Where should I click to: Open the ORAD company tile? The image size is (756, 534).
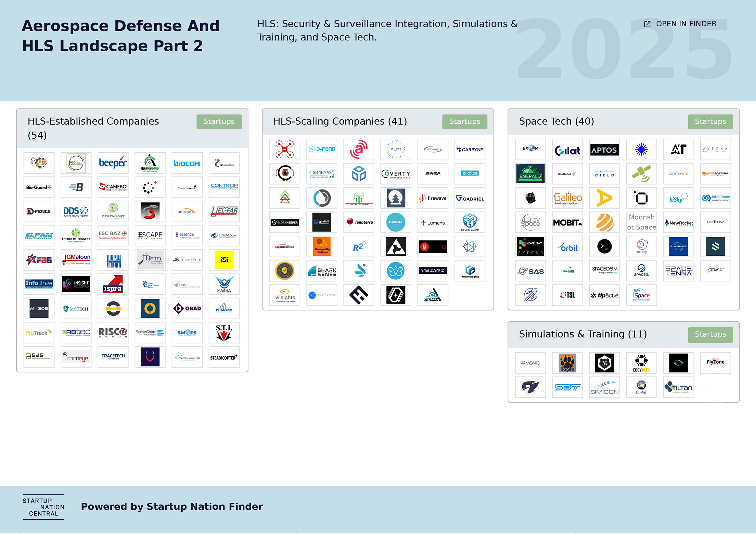click(187, 309)
